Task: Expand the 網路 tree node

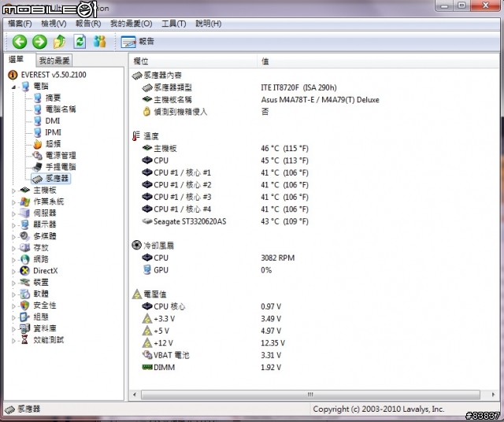Action: [x=13, y=260]
